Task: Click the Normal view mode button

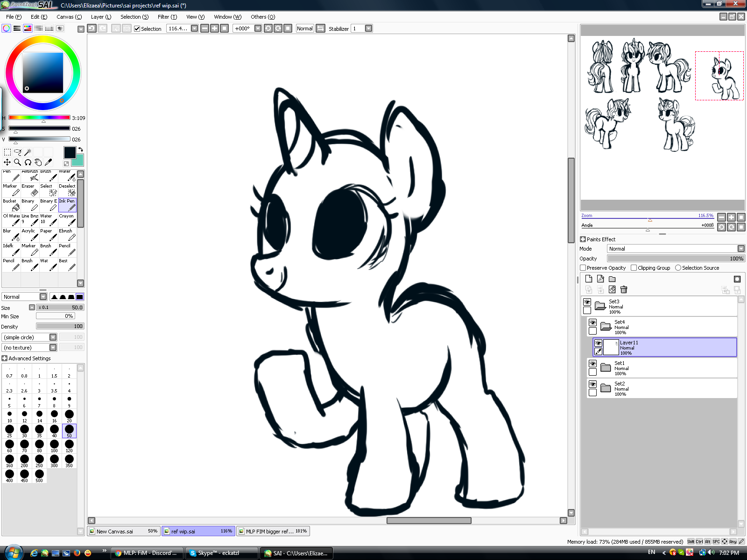Action: point(305,28)
